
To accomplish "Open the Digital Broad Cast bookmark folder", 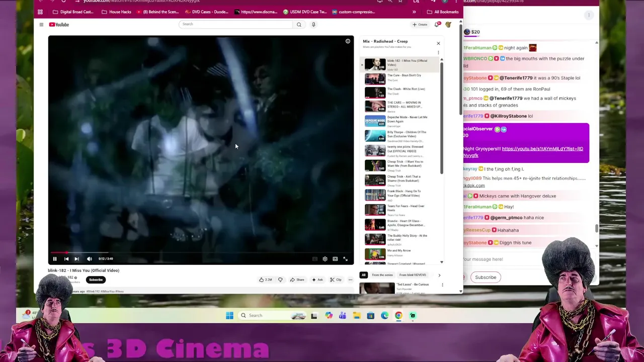I will click(73, 12).
